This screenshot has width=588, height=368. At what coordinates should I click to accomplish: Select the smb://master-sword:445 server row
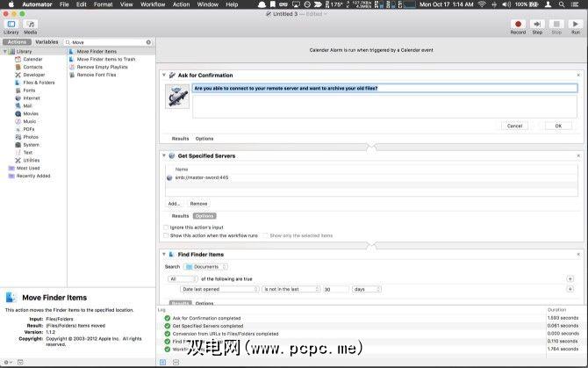(x=371, y=177)
